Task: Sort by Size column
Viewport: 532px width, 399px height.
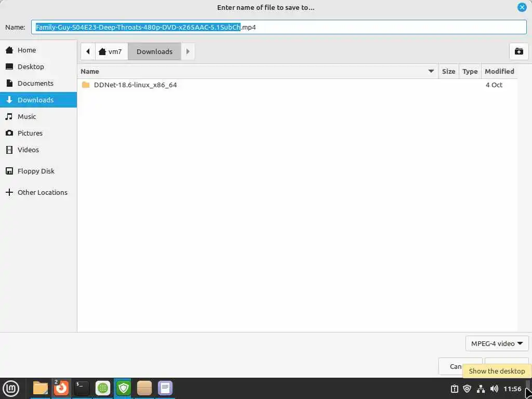Action: click(x=448, y=71)
